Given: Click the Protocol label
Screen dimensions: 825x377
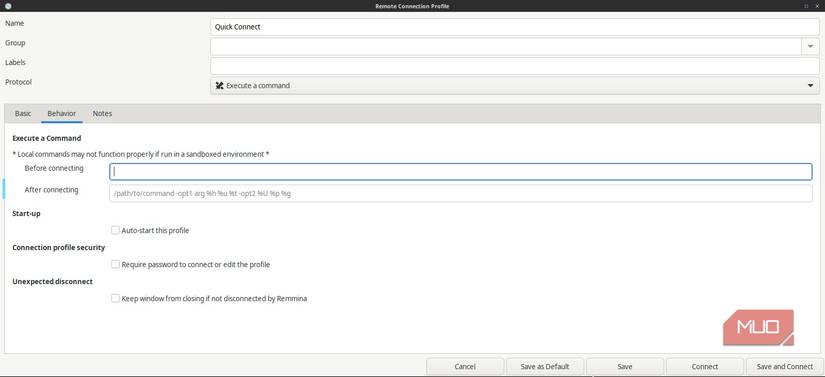Looking at the screenshot, I should point(18,82).
